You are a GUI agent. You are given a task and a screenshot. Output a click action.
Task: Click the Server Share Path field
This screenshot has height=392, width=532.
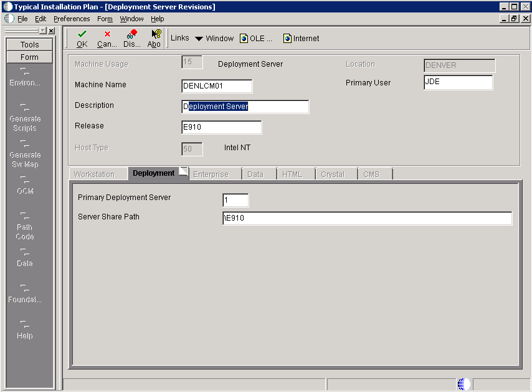[x=367, y=218]
